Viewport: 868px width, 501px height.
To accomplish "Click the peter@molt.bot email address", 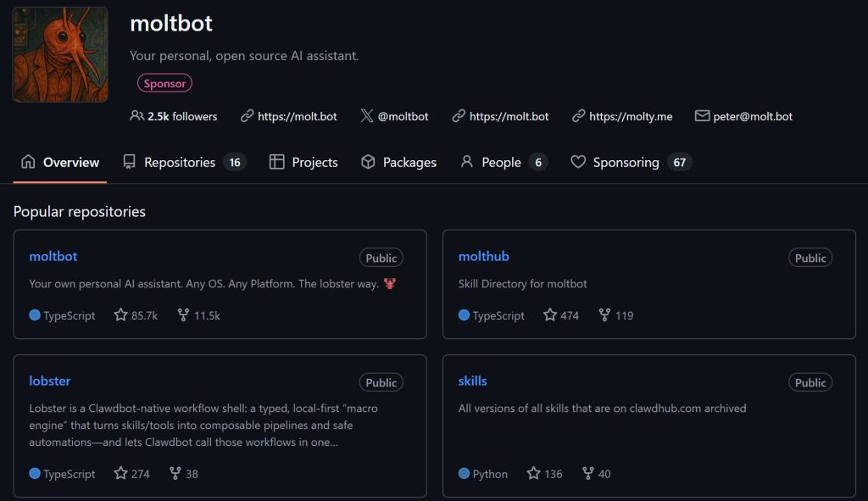I will [753, 116].
